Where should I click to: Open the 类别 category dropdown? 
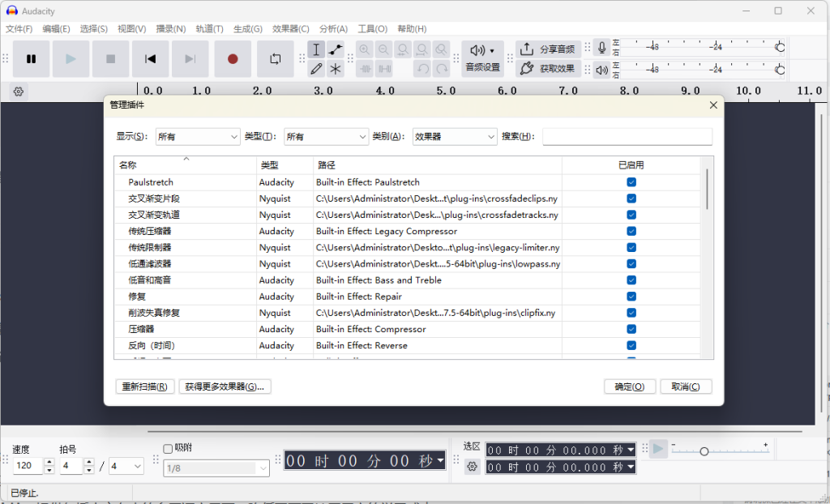[x=454, y=137]
